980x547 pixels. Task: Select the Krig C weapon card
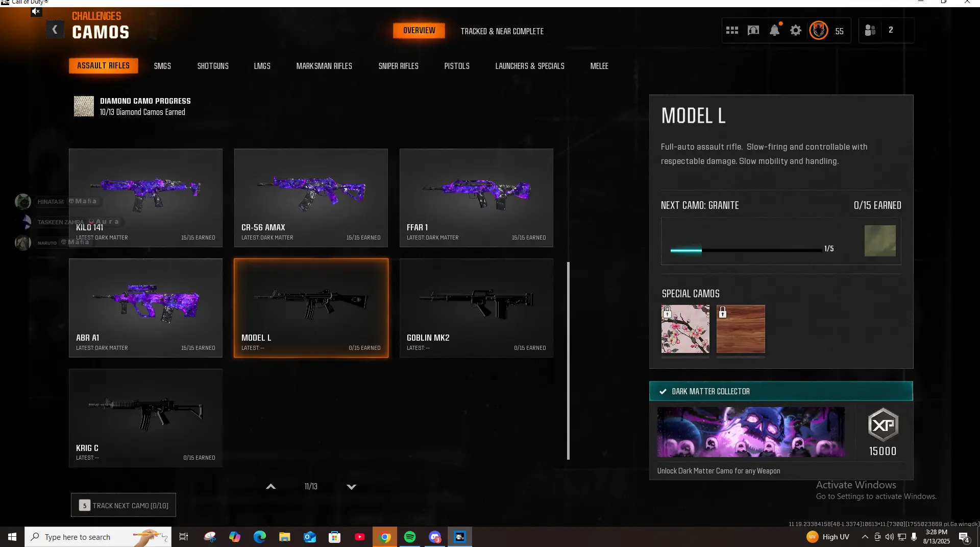[x=145, y=418]
